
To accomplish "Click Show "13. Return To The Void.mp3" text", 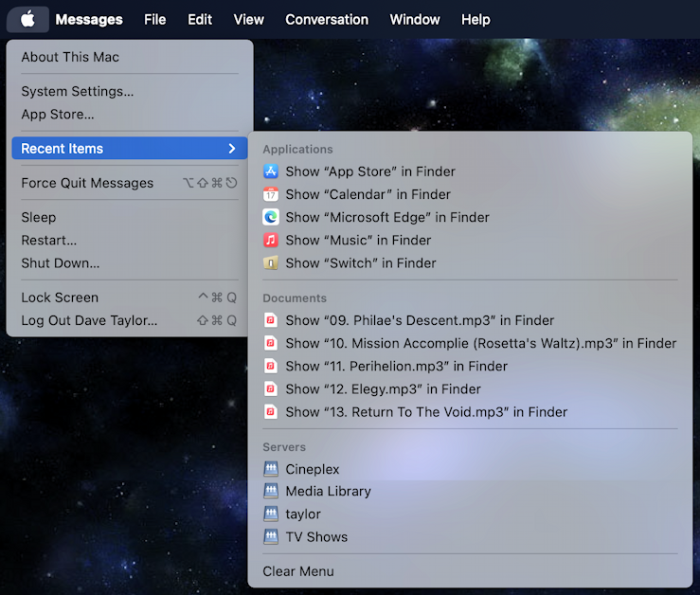I will coord(426,411).
